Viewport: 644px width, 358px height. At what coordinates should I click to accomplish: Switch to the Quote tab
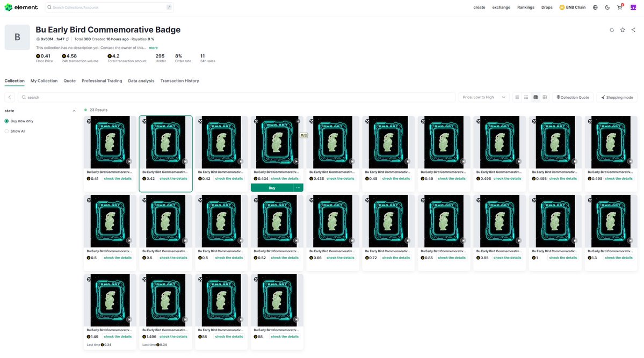(x=69, y=81)
